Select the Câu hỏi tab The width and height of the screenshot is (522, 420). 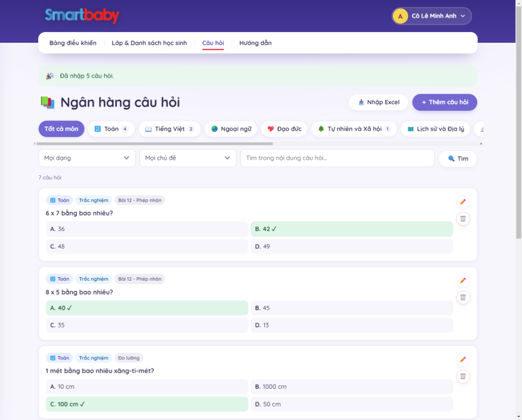click(213, 43)
